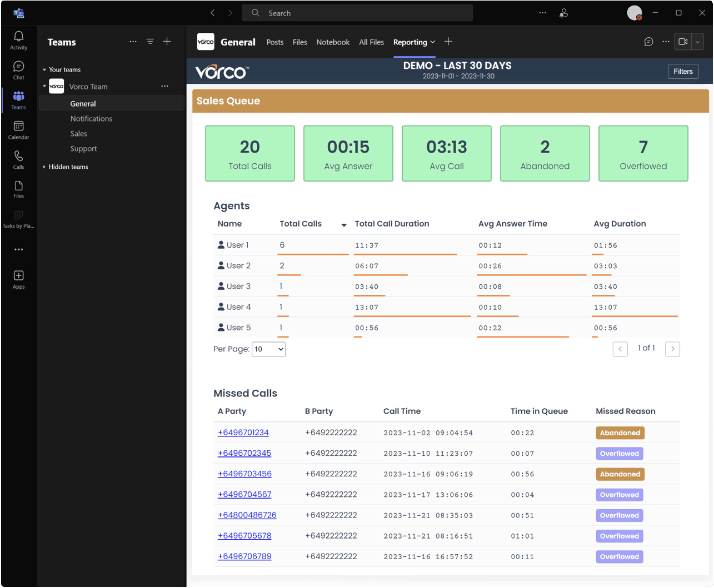Go to next agents page
This screenshot has width=714, height=588.
[672, 349]
